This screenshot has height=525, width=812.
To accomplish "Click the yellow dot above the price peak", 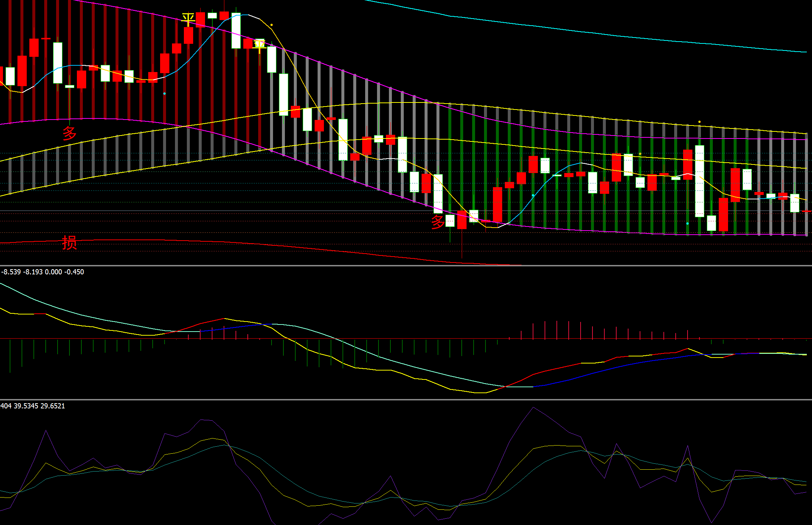I will click(272, 25).
